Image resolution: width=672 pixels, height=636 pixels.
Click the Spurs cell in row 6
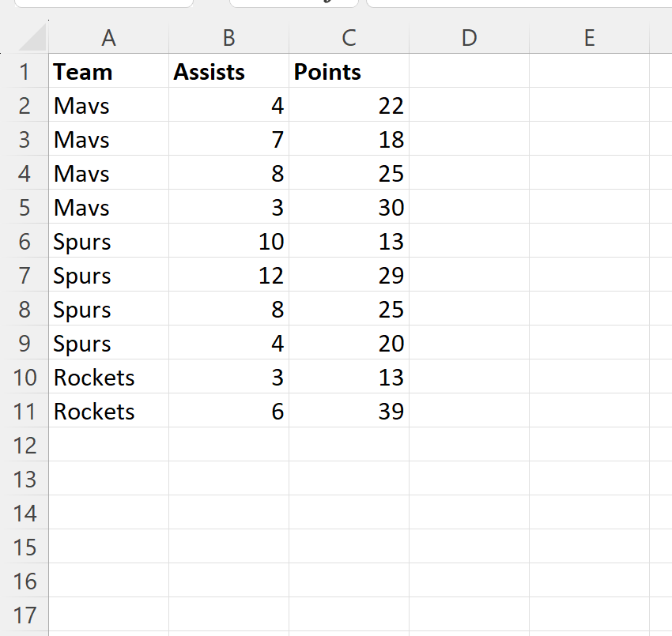point(108,242)
